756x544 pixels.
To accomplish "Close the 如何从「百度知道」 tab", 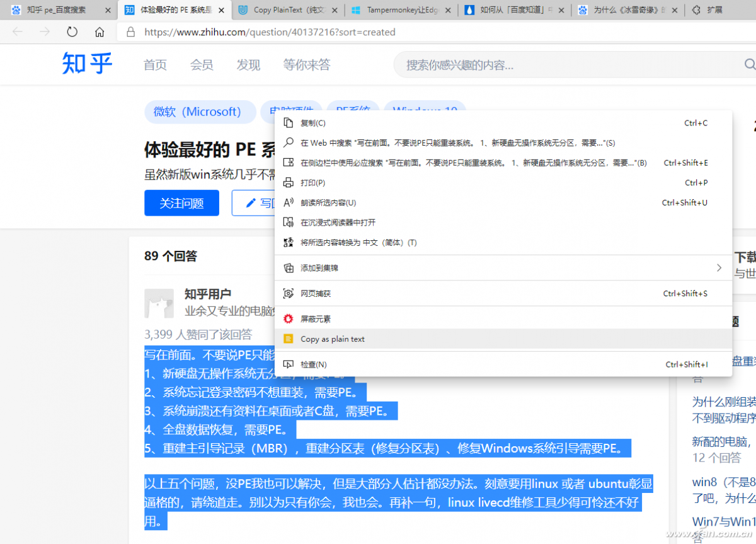I will 561,10.
